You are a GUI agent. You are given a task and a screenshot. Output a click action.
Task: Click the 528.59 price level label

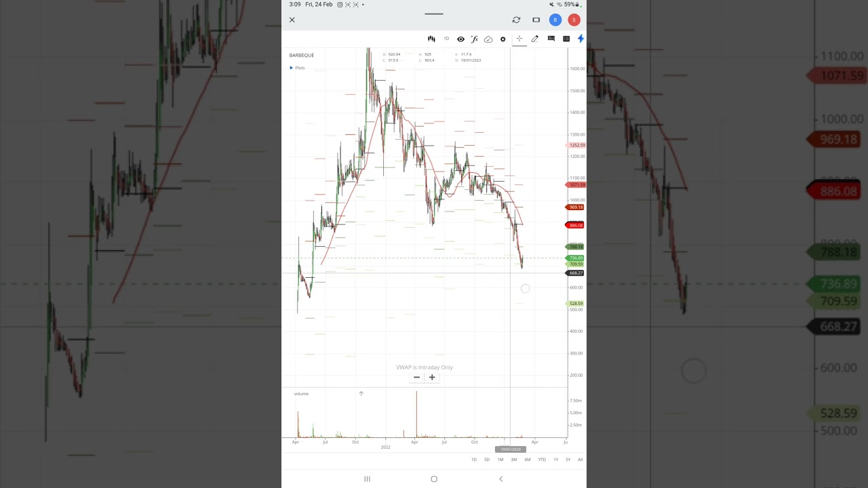575,304
